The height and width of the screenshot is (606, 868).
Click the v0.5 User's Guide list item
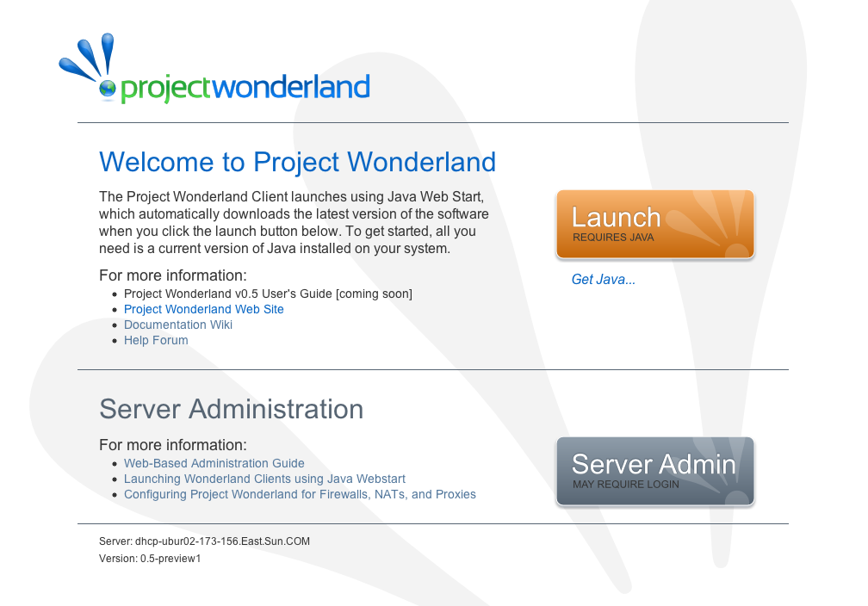pos(268,294)
